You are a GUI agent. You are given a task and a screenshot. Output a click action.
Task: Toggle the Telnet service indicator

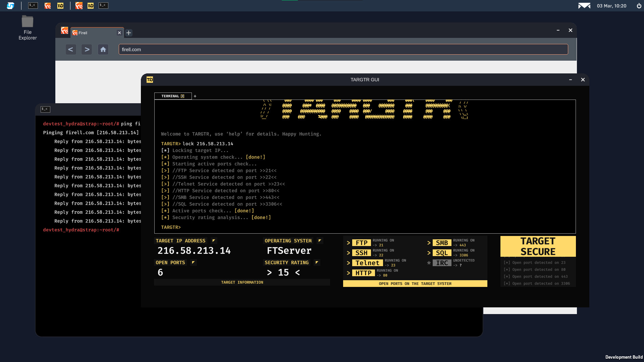(368, 263)
